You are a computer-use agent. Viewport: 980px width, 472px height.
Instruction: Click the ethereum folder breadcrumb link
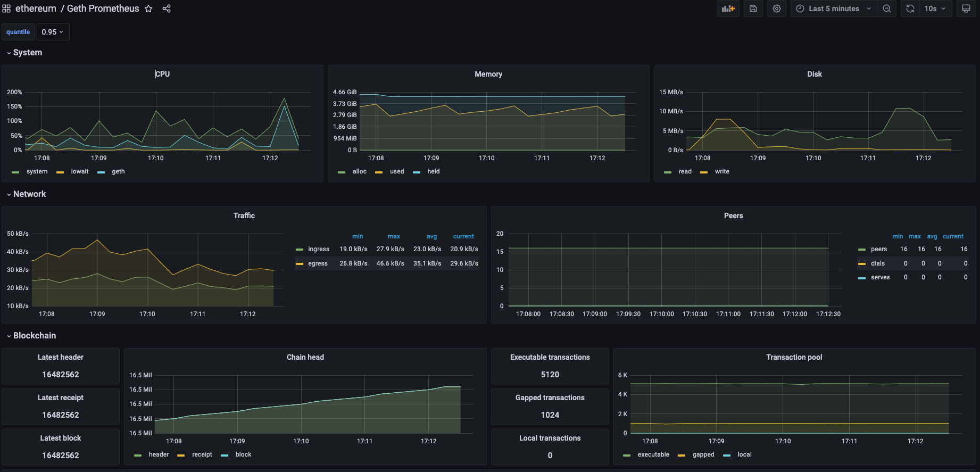[x=36, y=9]
